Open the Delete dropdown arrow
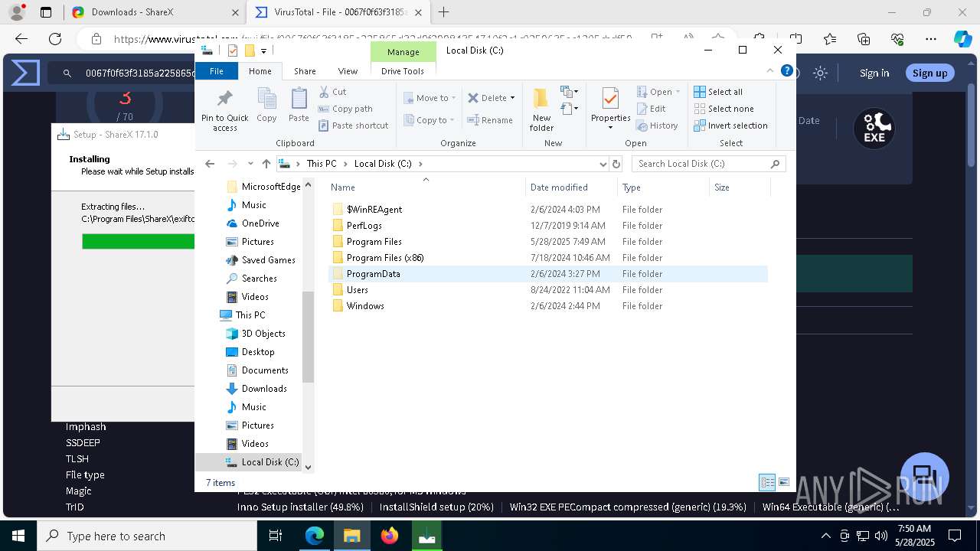Screen dimensions: 980x551 tap(512, 98)
